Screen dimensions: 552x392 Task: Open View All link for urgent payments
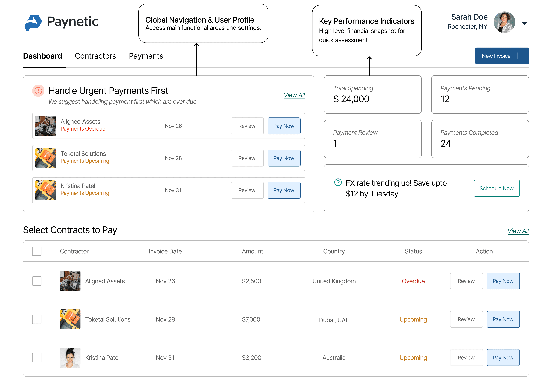coord(294,95)
